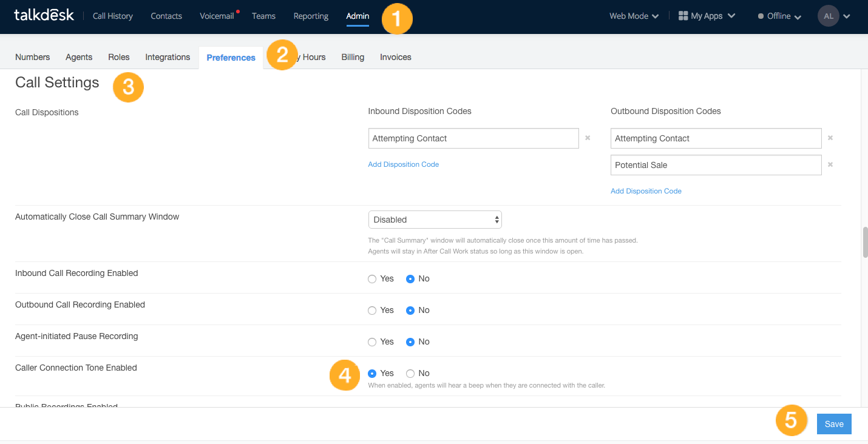The height and width of the screenshot is (444, 868).
Task: Click the vertical scrollbar thumb
Action: tap(865, 243)
